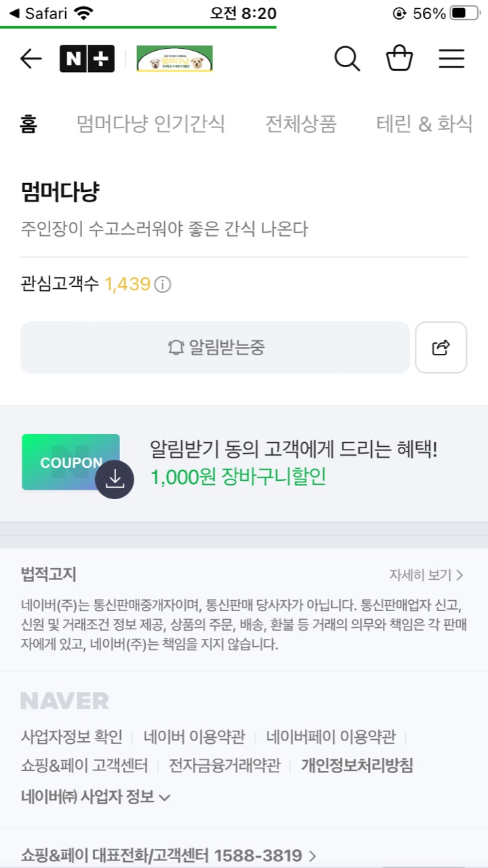Open 쇼핑&페이 대표전화/고객센터 chevron row
This screenshot has height=868, width=488.
(168, 855)
